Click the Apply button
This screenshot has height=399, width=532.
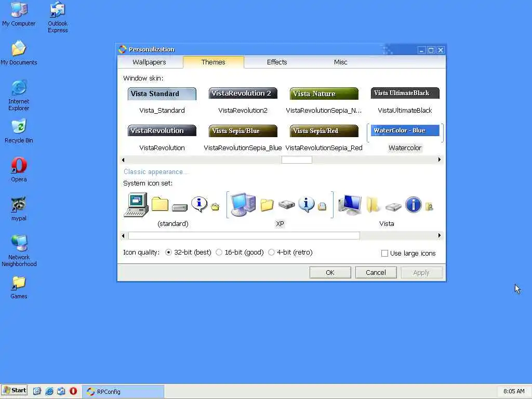point(421,272)
